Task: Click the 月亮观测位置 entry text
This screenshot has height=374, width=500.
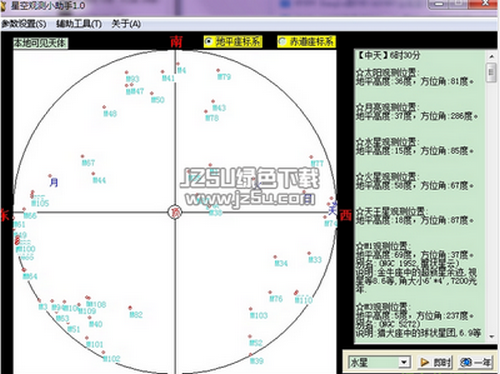Action: point(387,107)
